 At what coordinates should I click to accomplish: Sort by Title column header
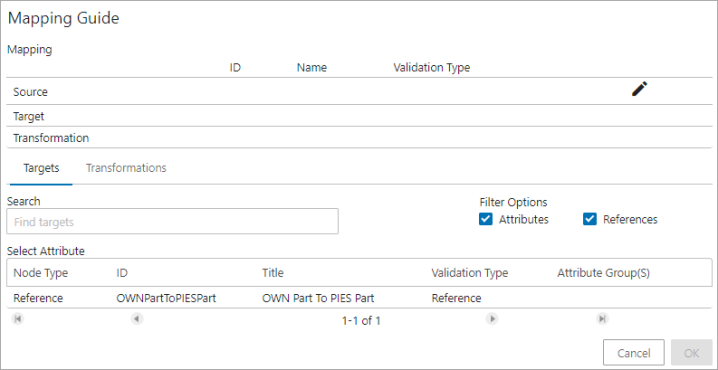272,273
